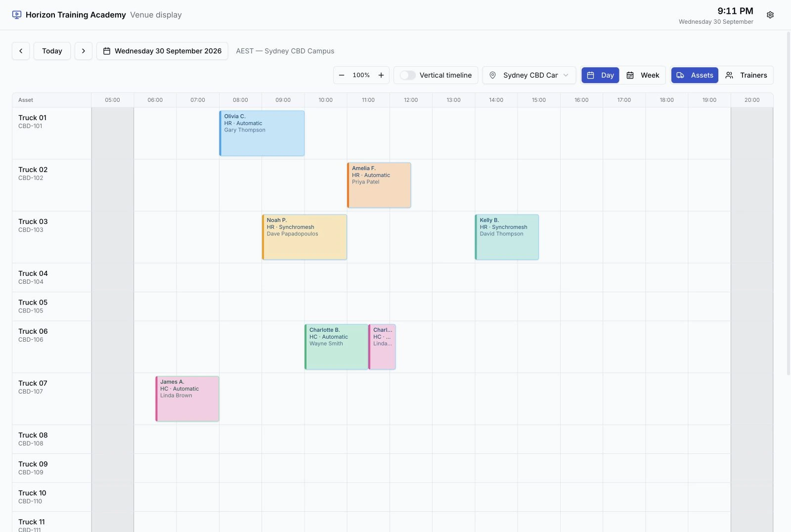Open the Wednesday 30 September 2026 date picker
791x532 pixels.
[x=162, y=51]
